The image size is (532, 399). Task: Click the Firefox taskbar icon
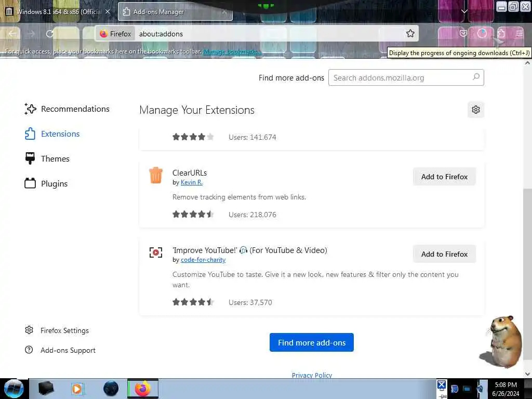click(143, 389)
